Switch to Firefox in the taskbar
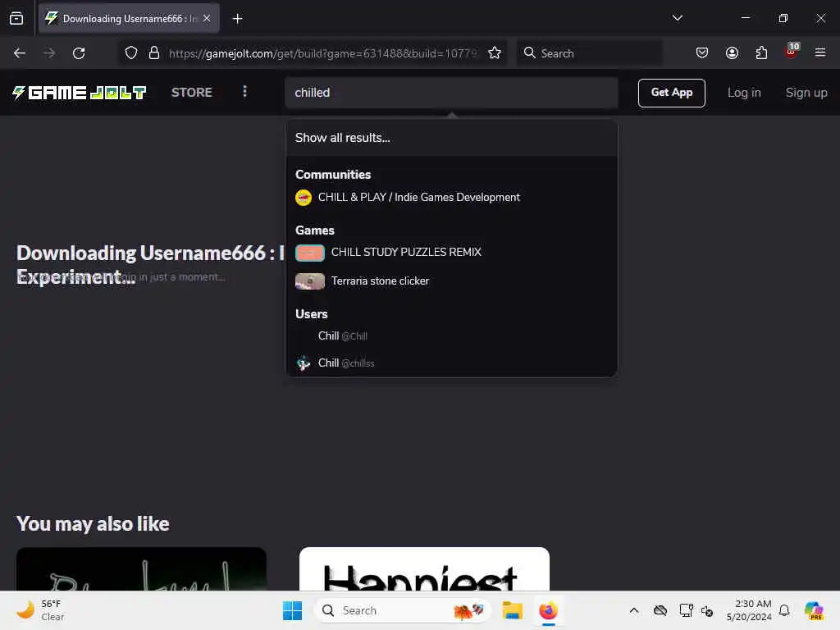This screenshot has width=840, height=630. pyautogui.click(x=548, y=610)
